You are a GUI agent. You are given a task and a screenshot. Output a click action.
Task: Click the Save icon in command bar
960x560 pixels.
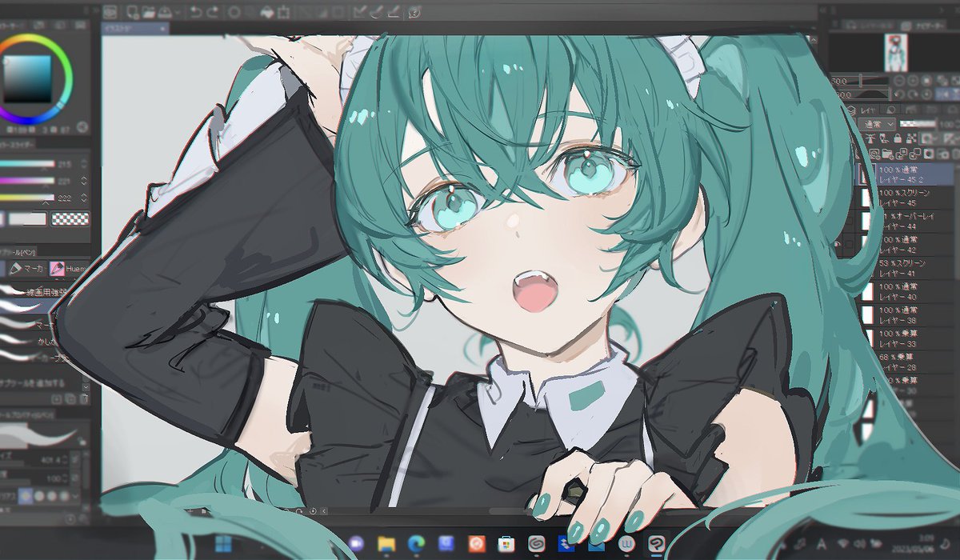pos(164,12)
